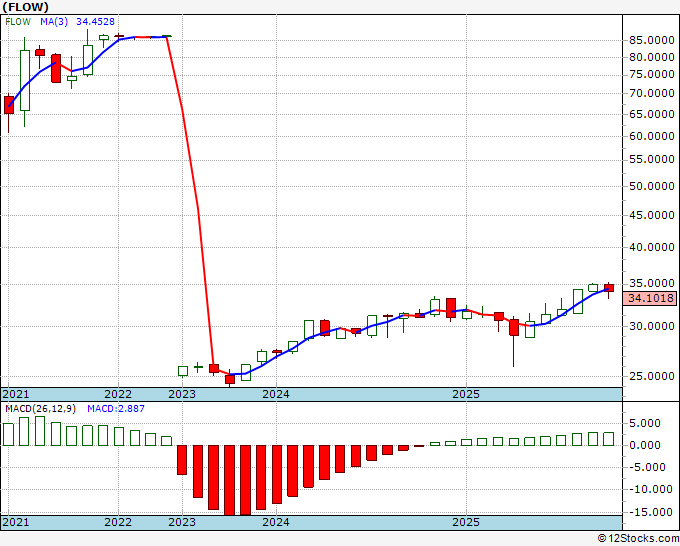Click 2024 on the price chart timeline
This screenshot has width=680, height=546.
276,394
